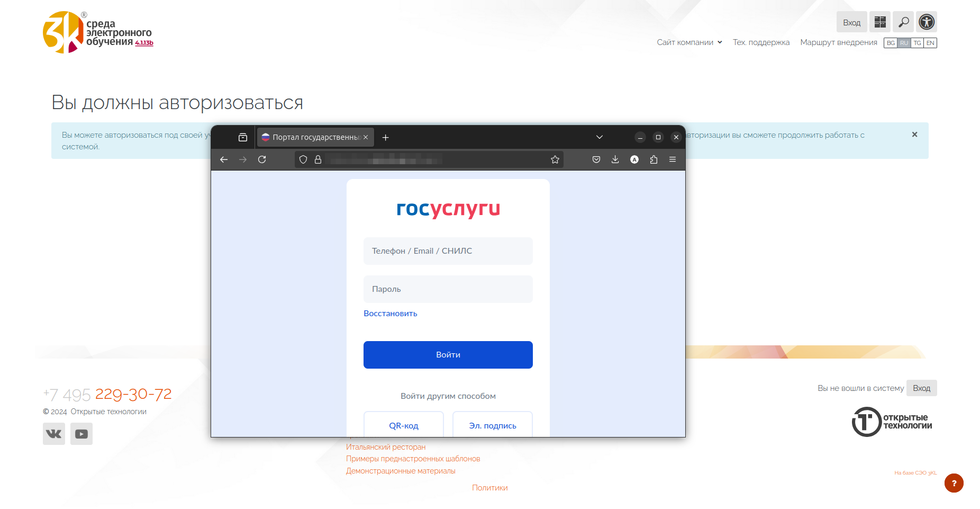This screenshot has width=980, height=509.
Task: Close the browser popup window
Action: pyautogui.click(x=676, y=137)
